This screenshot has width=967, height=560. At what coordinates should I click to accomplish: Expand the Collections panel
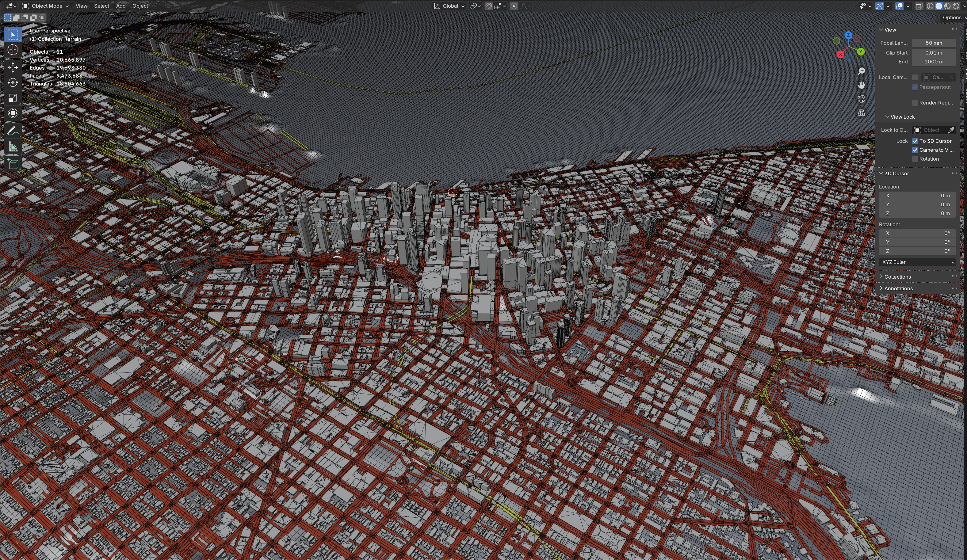coord(897,277)
